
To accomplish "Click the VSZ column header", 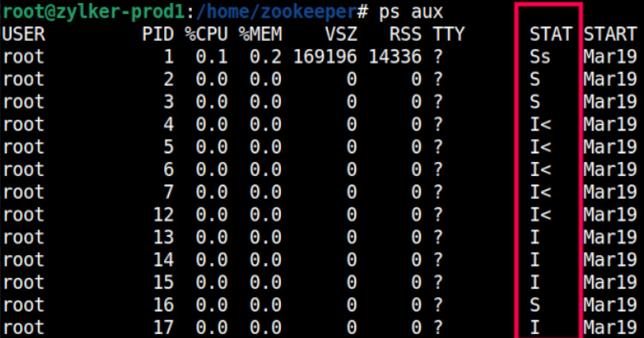I will [340, 34].
